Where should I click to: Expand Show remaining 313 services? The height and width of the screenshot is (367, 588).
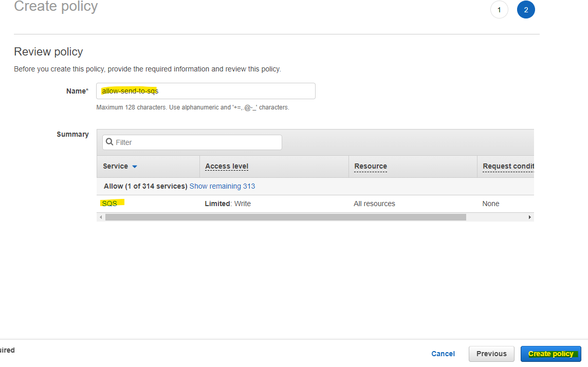tap(222, 186)
